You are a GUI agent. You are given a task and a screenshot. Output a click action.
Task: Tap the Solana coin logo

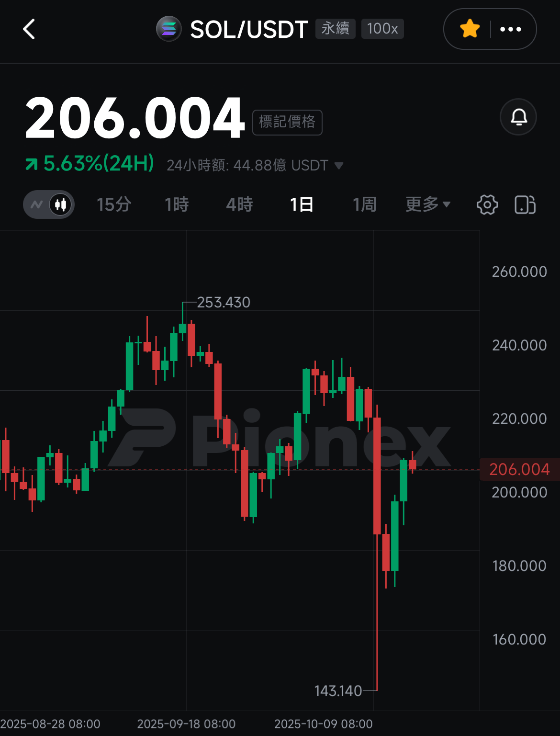tap(169, 29)
